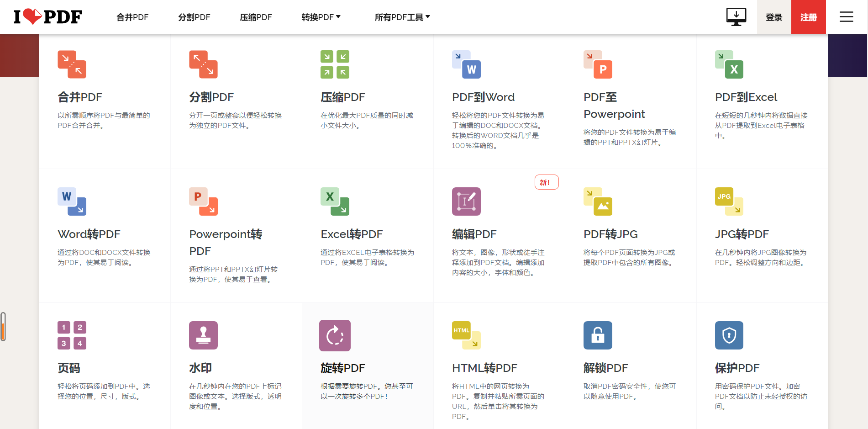The image size is (868, 429).
Task: Click the purple 编辑PDF editor icon
Action: click(x=466, y=201)
